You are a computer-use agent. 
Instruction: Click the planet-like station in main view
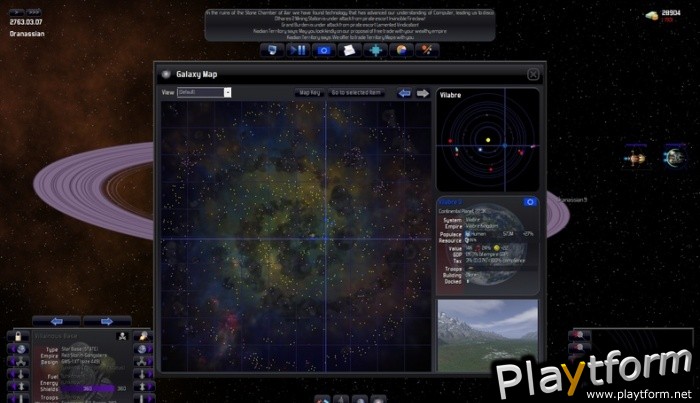(675, 158)
